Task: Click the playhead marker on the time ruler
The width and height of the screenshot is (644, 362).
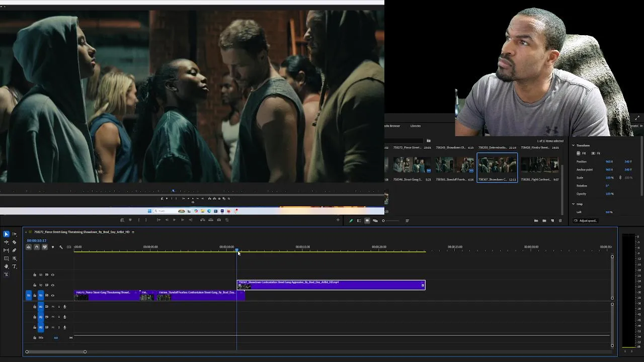Action: [237, 250]
